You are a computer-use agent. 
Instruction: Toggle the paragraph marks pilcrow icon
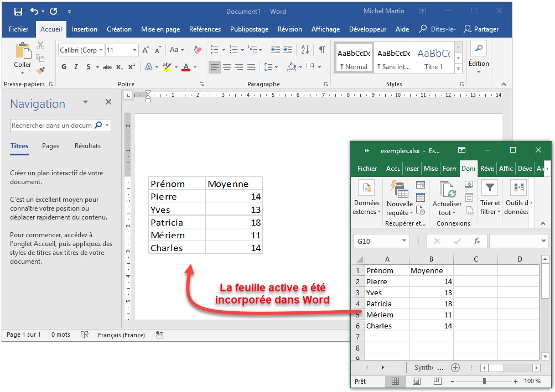321,50
